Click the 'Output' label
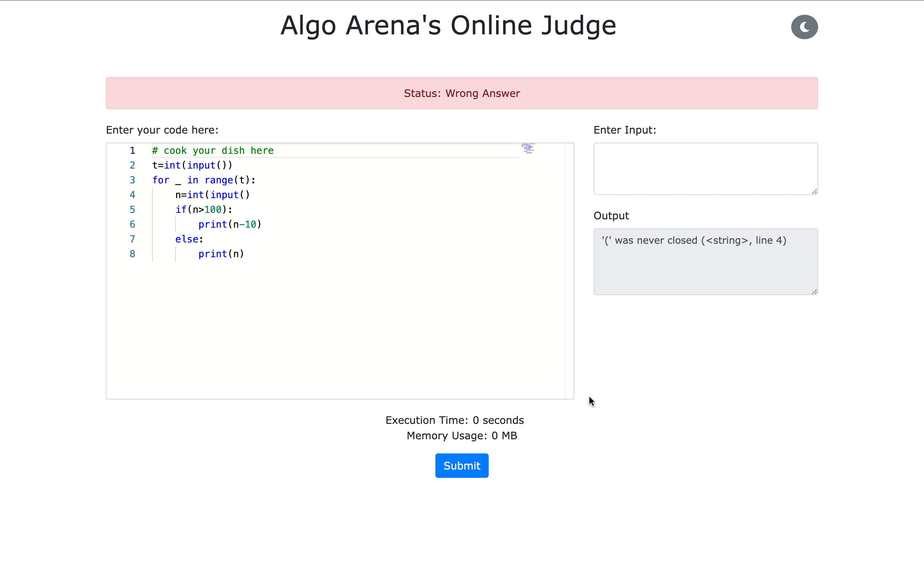 pos(611,215)
